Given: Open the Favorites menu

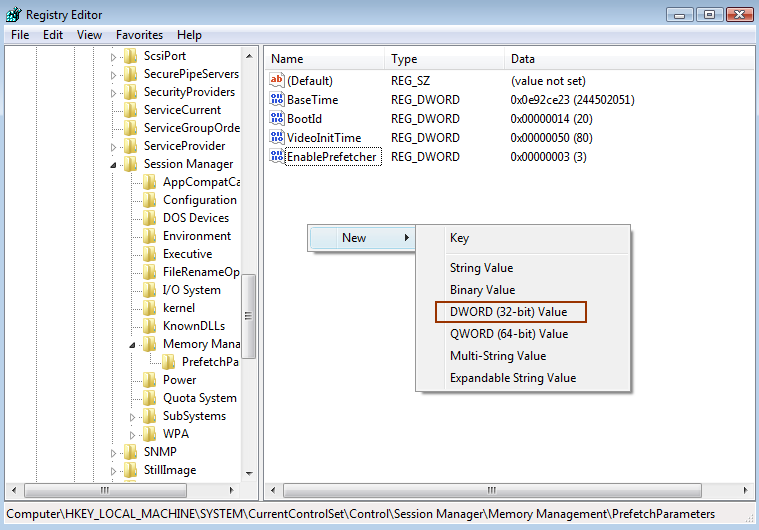Looking at the screenshot, I should [x=139, y=35].
